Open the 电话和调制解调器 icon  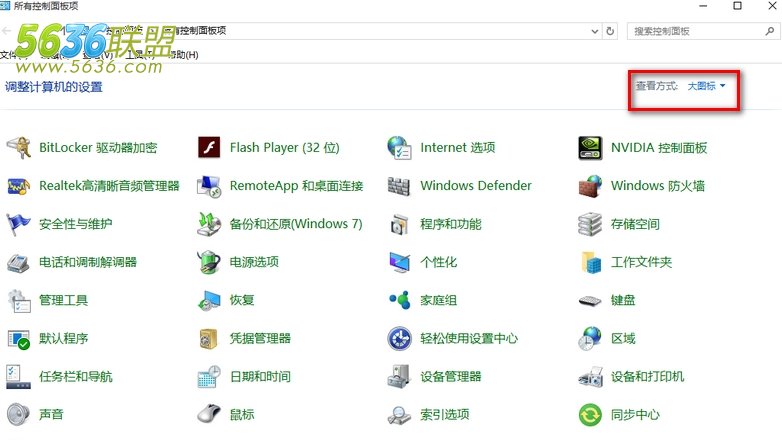point(18,262)
